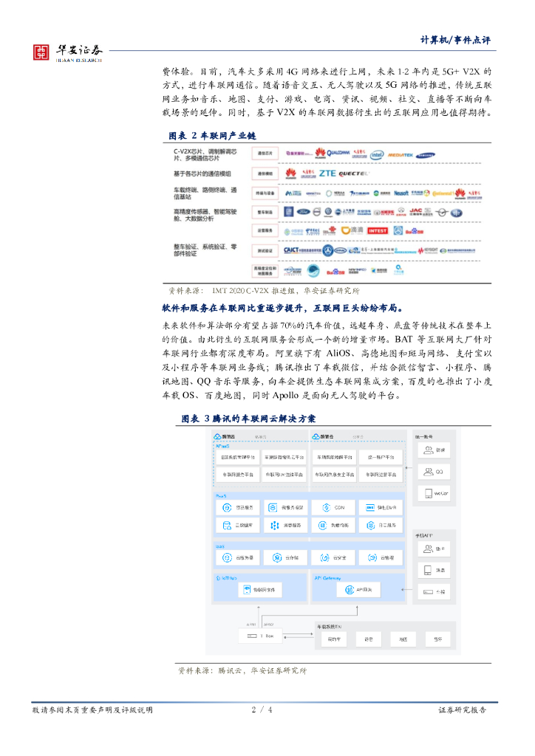
Task: Click the MediaTek logo
Action: click(400, 155)
